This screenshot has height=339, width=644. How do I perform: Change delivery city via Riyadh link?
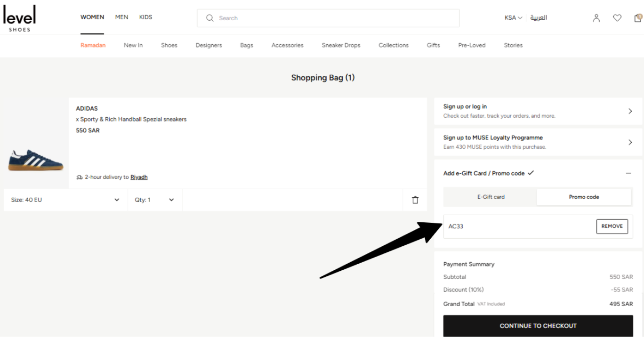tap(139, 177)
